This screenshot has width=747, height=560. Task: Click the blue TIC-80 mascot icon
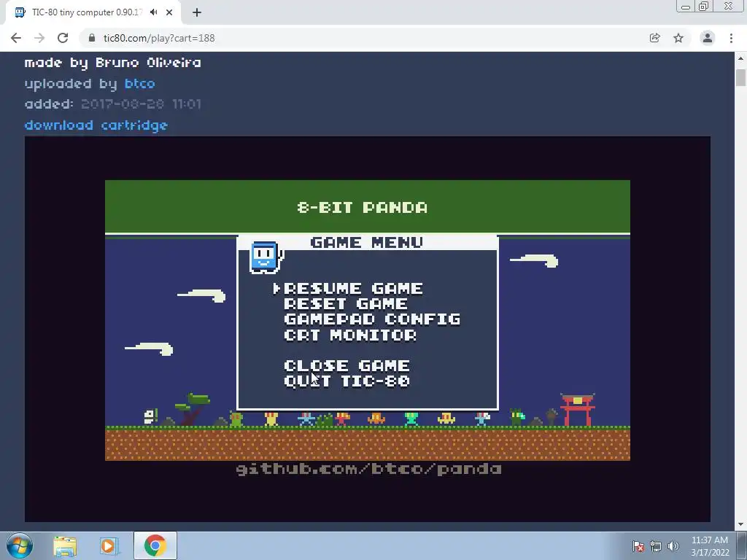tap(266, 257)
